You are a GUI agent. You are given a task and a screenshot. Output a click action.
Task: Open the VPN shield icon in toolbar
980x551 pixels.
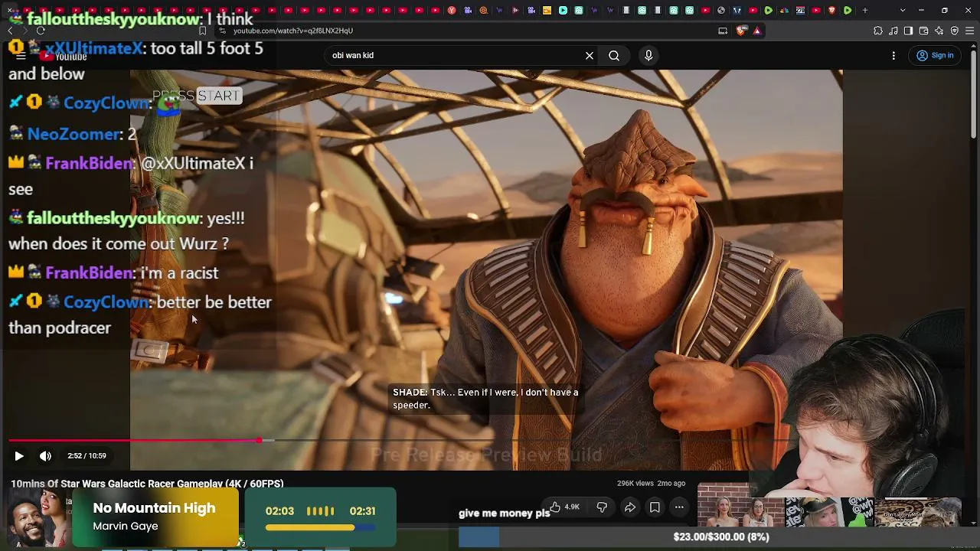(x=955, y=31)
